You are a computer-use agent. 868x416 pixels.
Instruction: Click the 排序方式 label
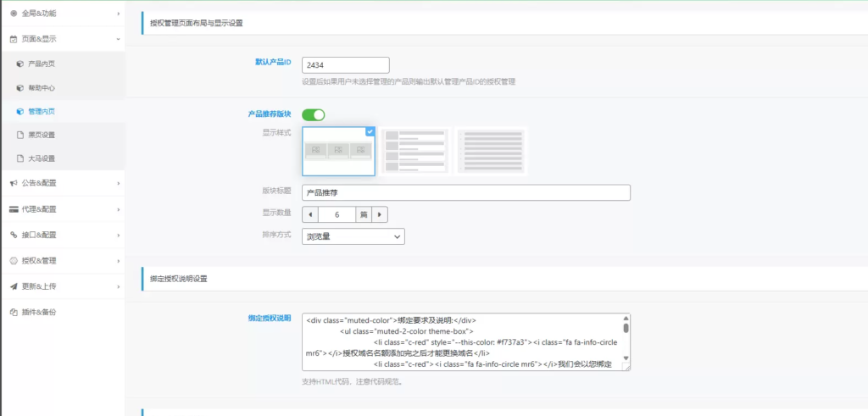pyautogui.click(x=276, y=234)
